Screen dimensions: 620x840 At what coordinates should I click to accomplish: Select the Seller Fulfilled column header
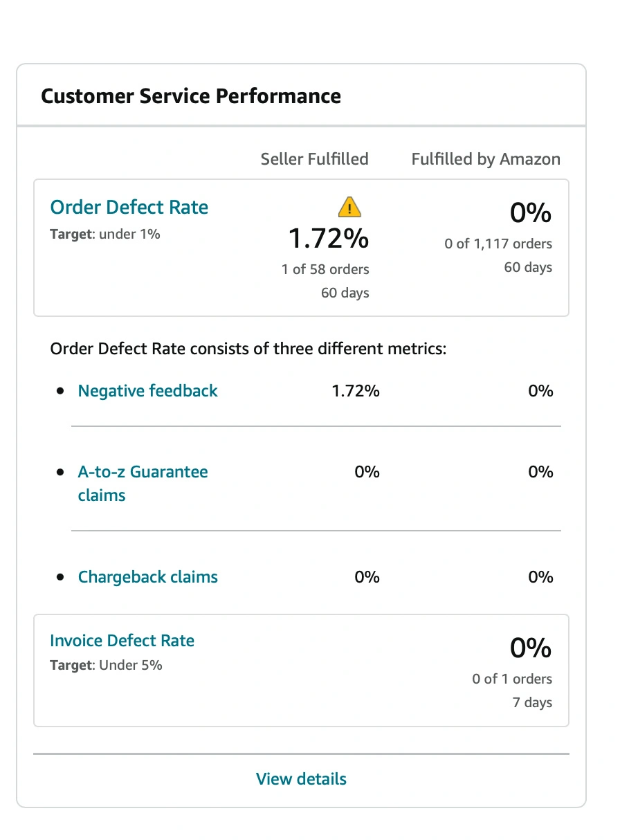(x=314, y=158)
